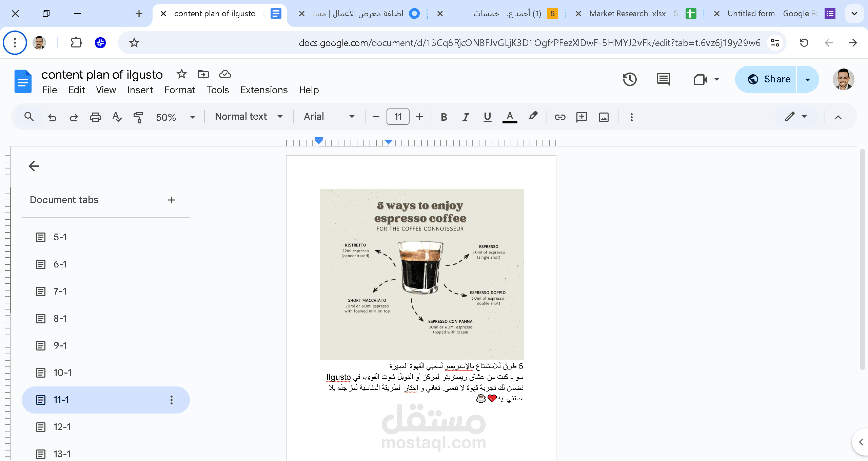This screenshot has width=868, height=461.
Task: Open comments panel icon
Action: 664,79
